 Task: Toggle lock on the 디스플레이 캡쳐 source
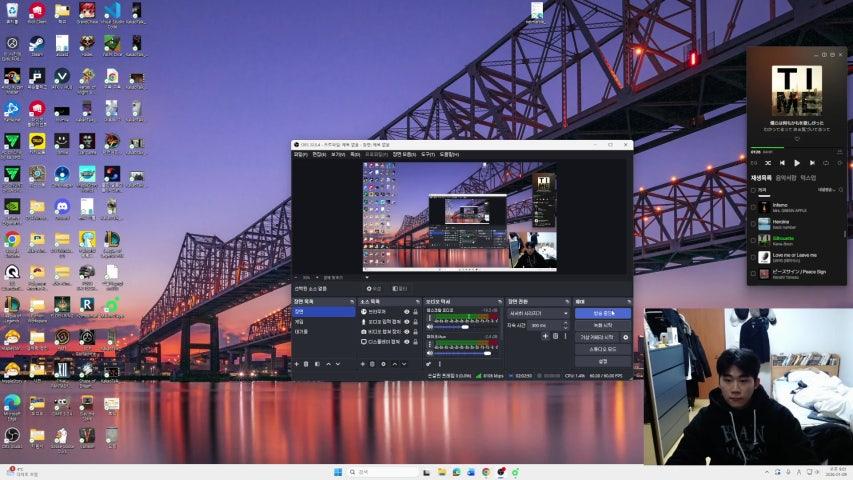pos(415,341)
